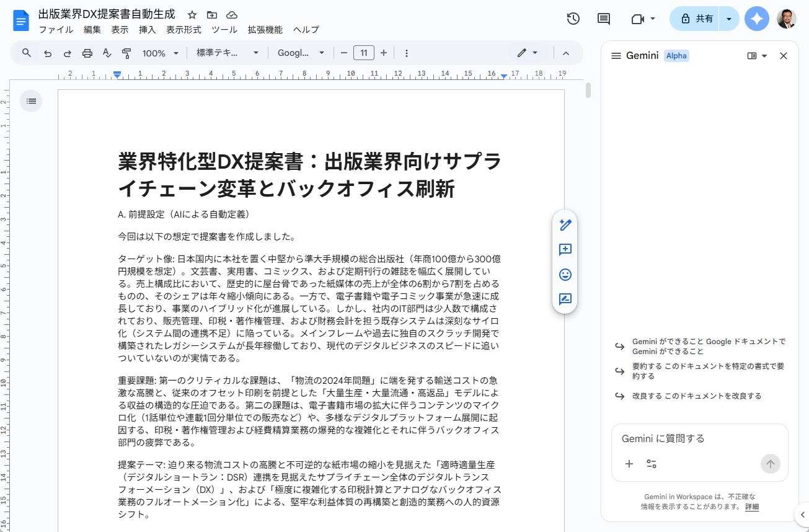Open the 拡張機能 menu
The image size is (809, 532).
coord(265,30)
